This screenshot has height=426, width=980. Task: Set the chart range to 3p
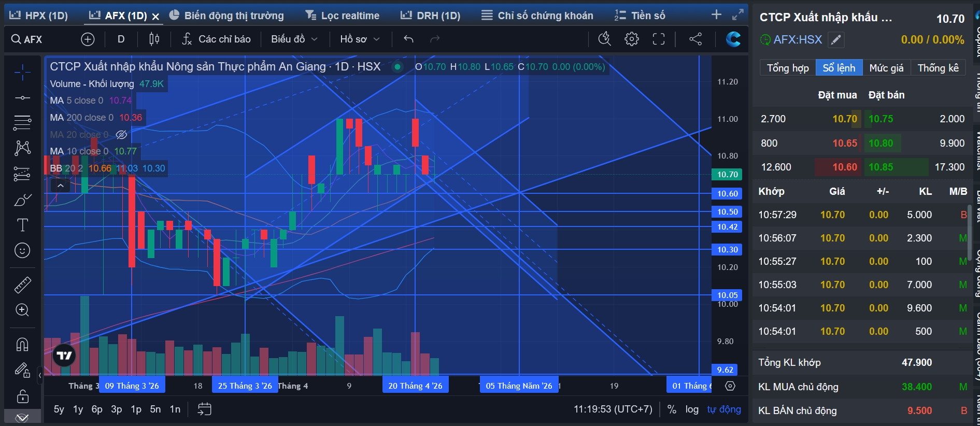pos(117,409)
